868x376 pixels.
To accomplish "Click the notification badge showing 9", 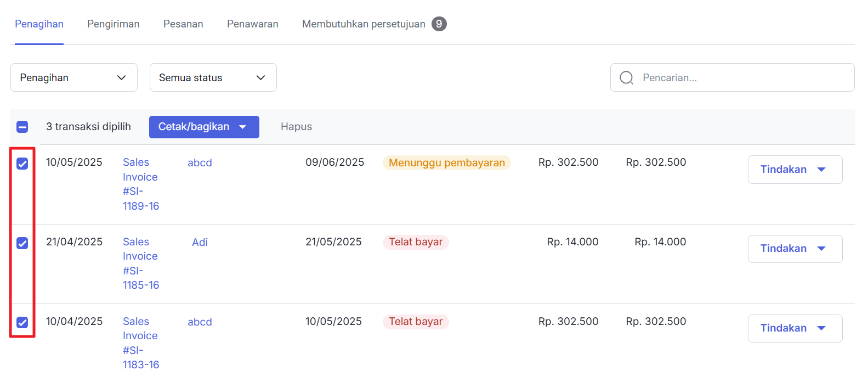I will [439, 24].
